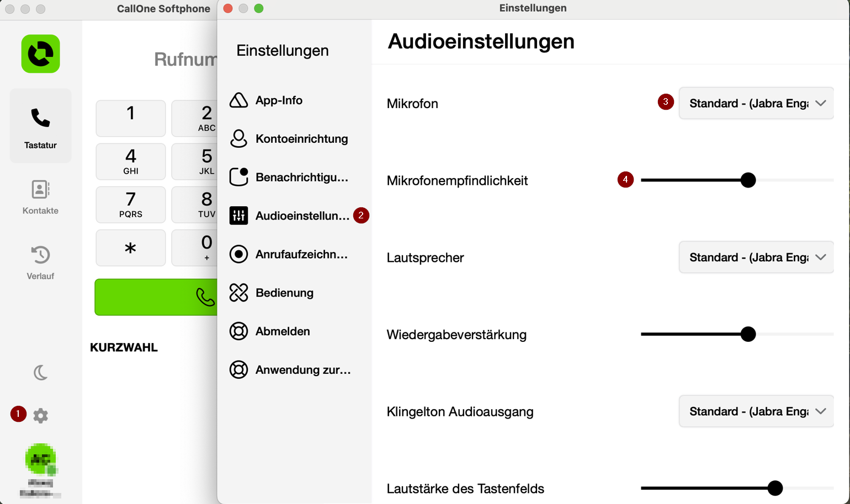850x504 pixels.
Task: Open settings via gear icon
Action: (40, 415)
